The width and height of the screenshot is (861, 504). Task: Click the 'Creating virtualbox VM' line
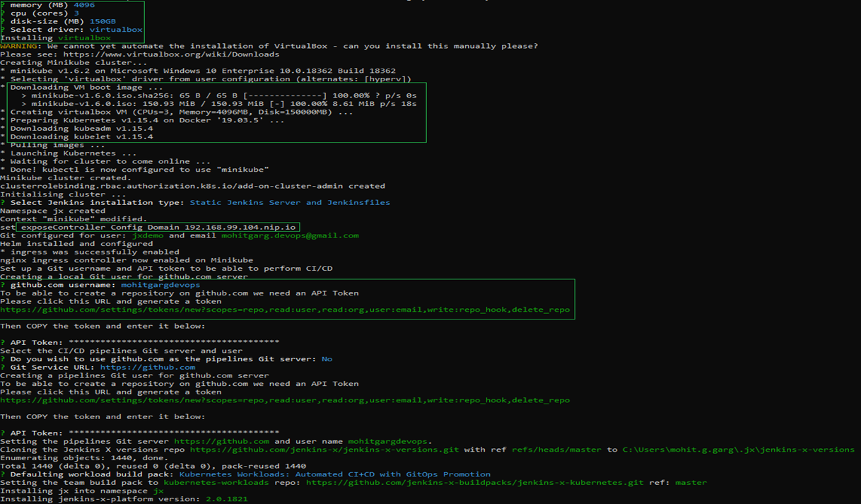pos(177,112)
